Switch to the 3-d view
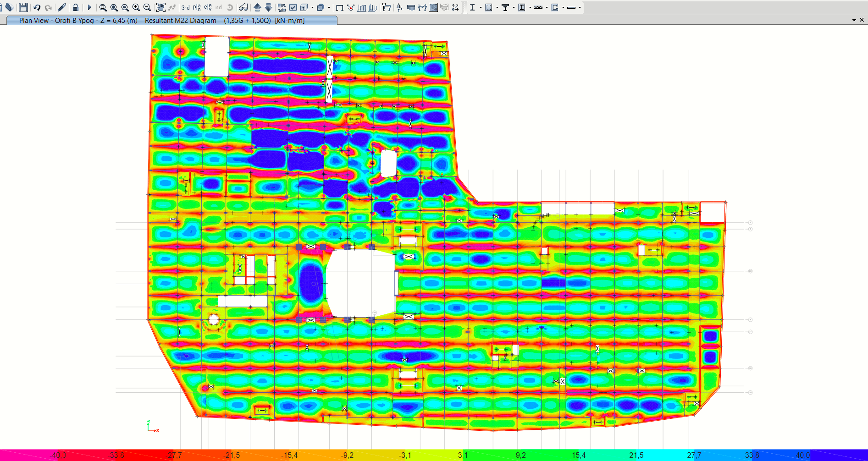 186,7
